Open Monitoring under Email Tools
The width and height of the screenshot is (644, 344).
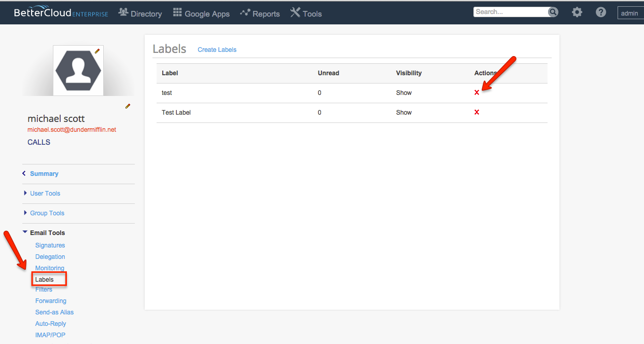click(x=50, y=268)
